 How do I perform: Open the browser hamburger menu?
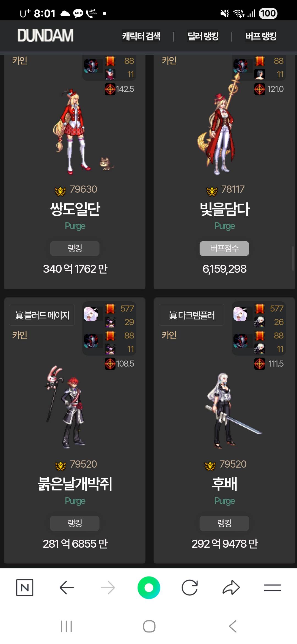tap(272, 588)
